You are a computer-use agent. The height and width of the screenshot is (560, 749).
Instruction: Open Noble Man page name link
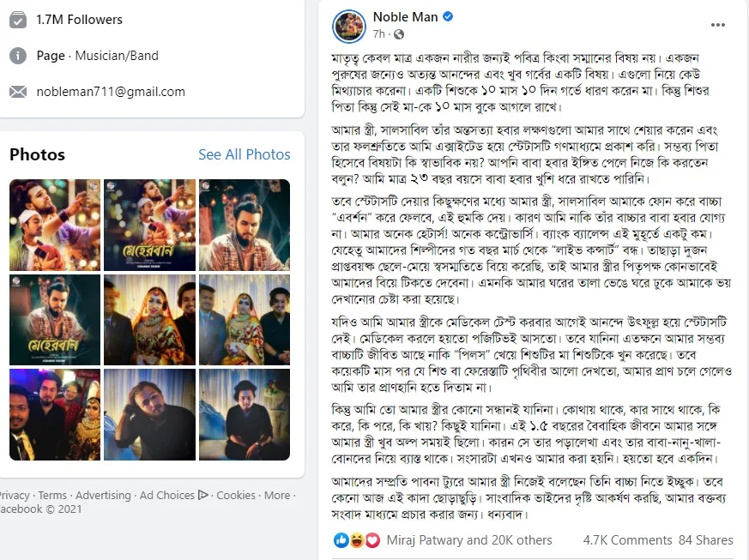point(405,17)
